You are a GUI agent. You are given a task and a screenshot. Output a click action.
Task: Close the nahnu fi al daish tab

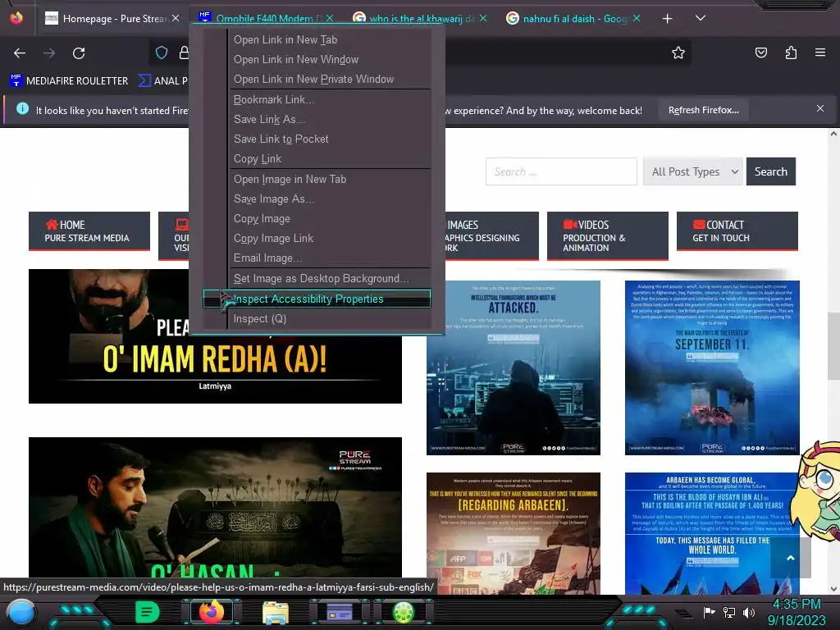pyautogui.click(x=637, y=18)
